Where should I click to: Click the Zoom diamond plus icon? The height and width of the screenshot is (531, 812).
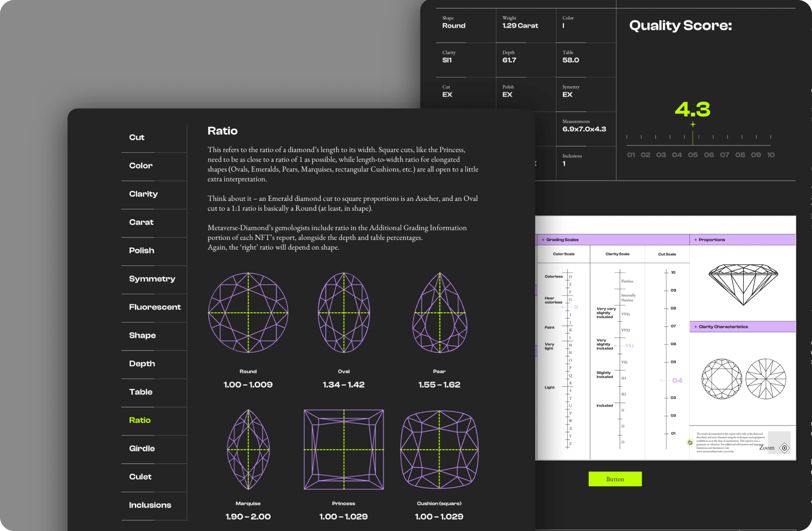click(784, 448)
